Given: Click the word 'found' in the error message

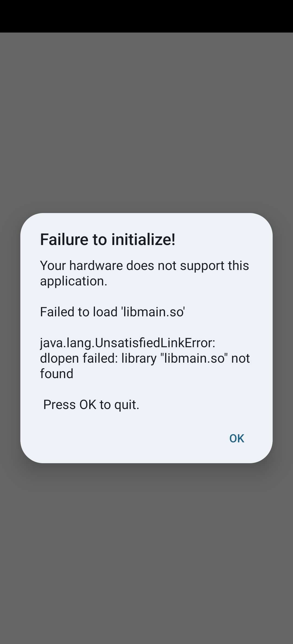Looking at the screenshot, I should point(57,374).
